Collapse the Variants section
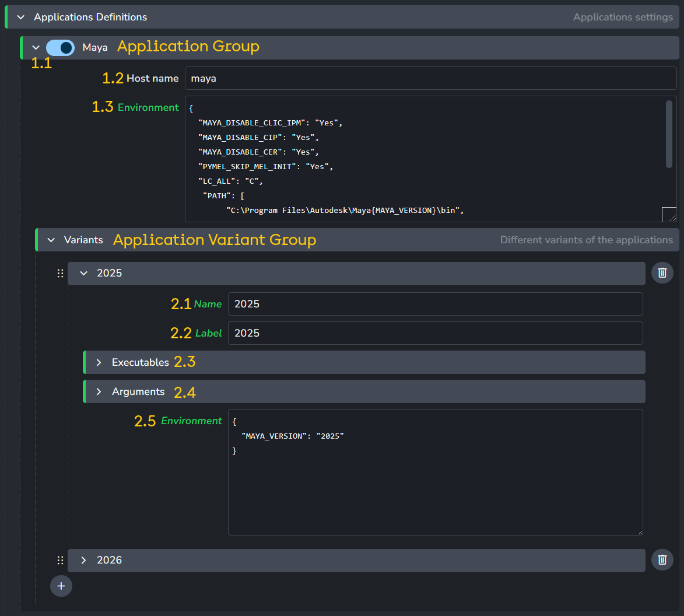This screenshot has height=616, width=684. 51,240
